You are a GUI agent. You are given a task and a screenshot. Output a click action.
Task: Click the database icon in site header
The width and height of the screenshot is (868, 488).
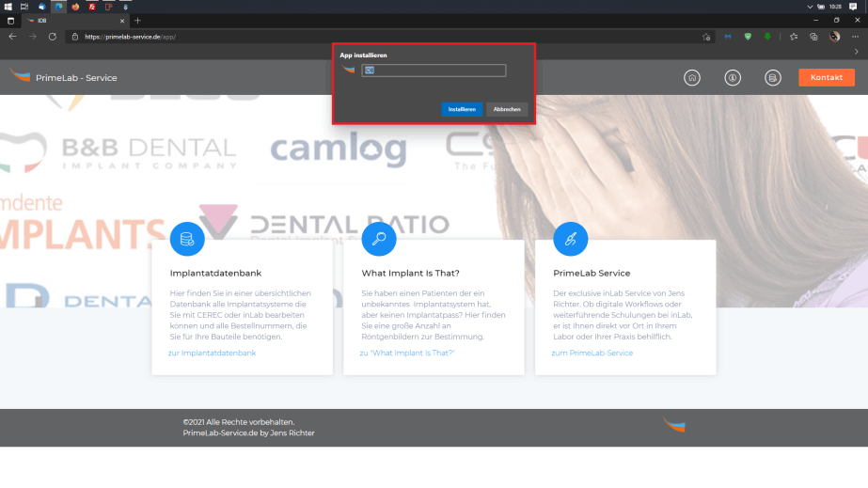pyautogui.click(x=772, y=77)
